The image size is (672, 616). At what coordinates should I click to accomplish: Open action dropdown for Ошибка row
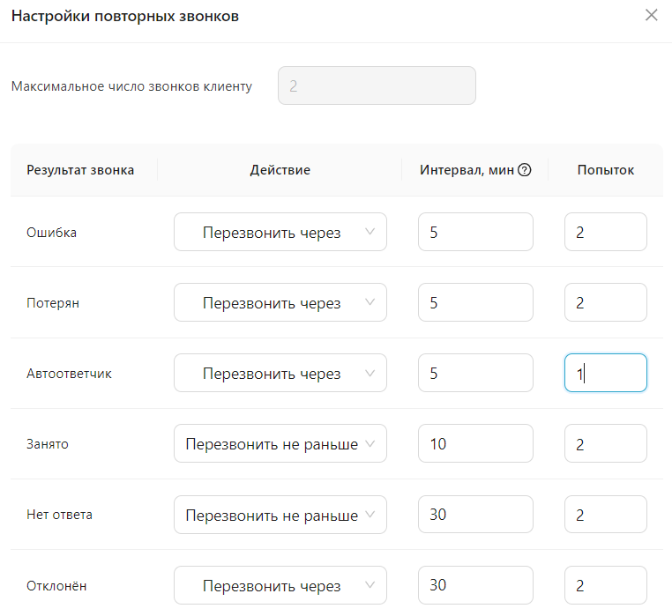(x=280, y=232)
